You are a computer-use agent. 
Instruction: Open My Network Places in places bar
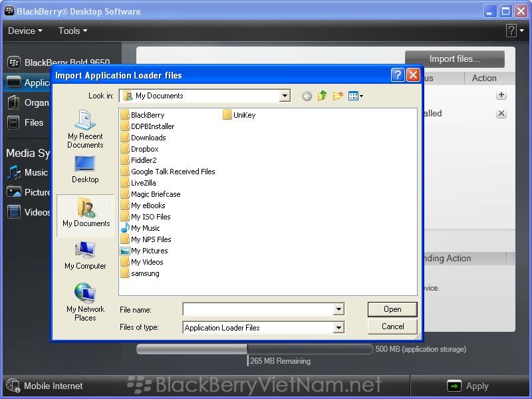tap(85, 303)
